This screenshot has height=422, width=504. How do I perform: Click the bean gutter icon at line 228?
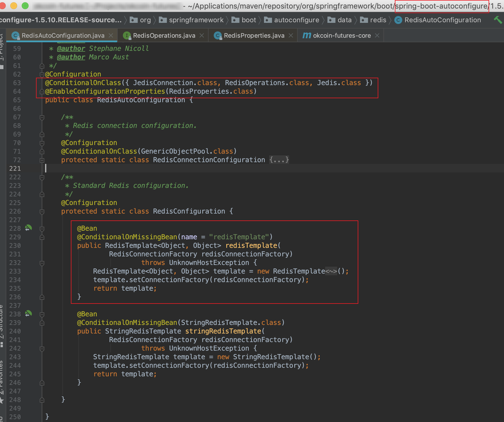pyautogui.click(x=28, y=228)
